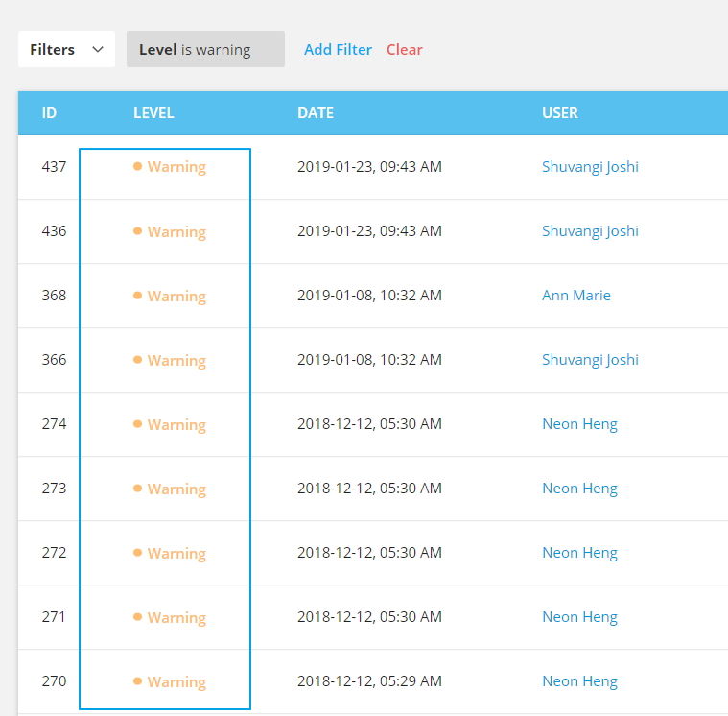Click the orange warning dot in row 270
728x716 pixels.
[137, 681]
